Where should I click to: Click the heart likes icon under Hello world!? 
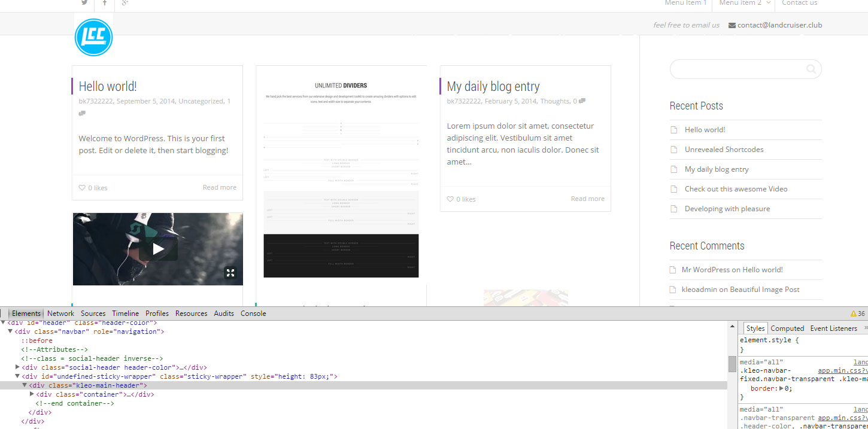coord(82,188)
